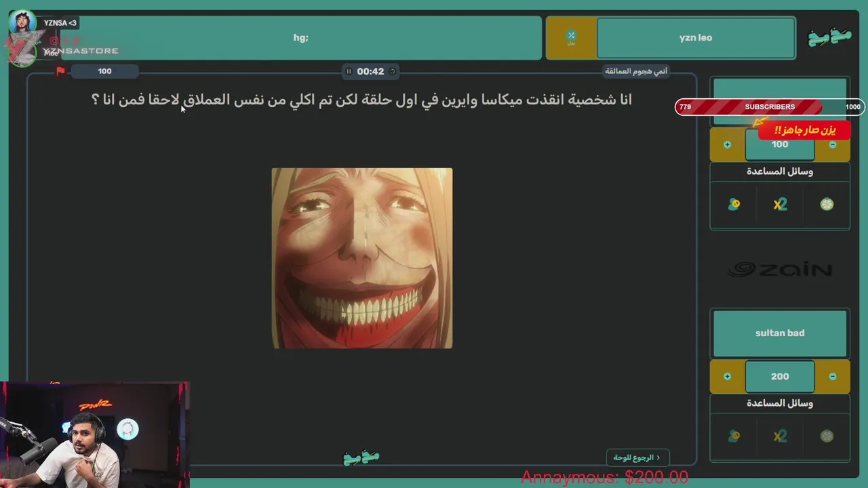
Task: Decrease sultan bad score with minus
Action: pyautogui.click(x=833, y=376)
